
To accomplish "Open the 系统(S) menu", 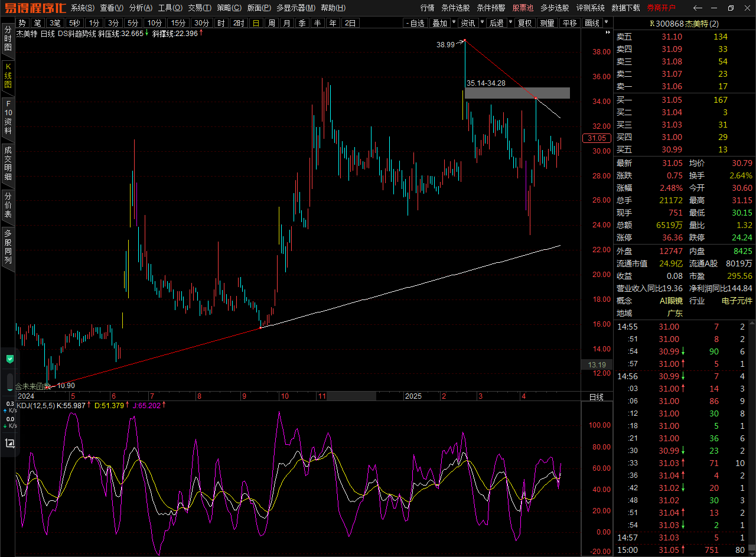I will [82, 8].
